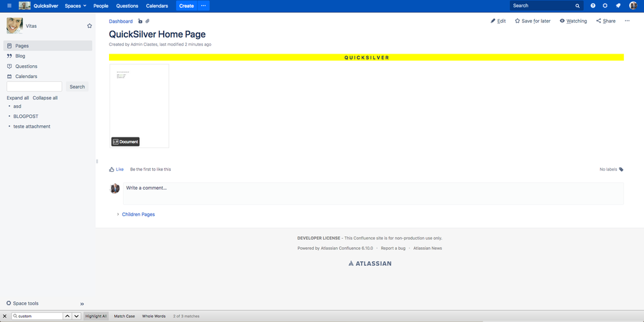Open the Space tools menu
The height and width of the screenshot is (322, 644).
click(23, 303)
